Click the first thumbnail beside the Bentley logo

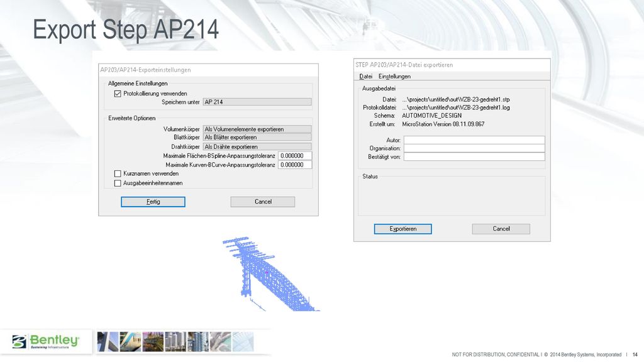(x=108, y=342)
